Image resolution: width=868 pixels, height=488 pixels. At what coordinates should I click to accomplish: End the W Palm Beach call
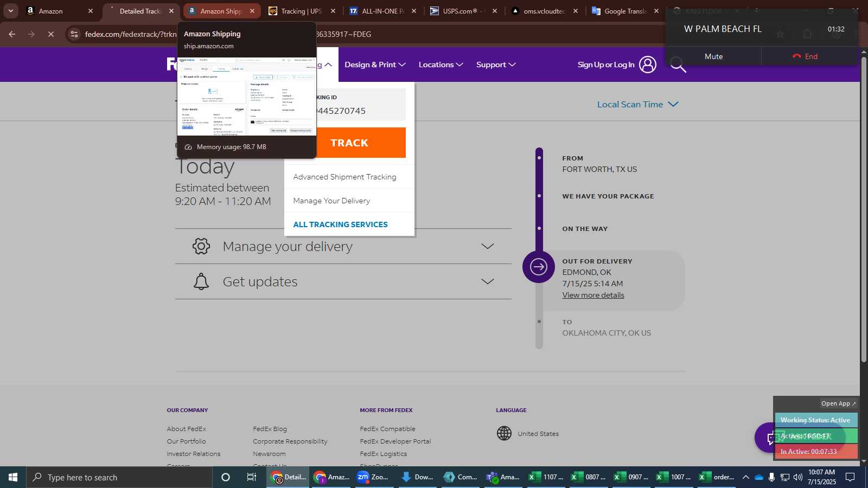(x=806, y=56)
